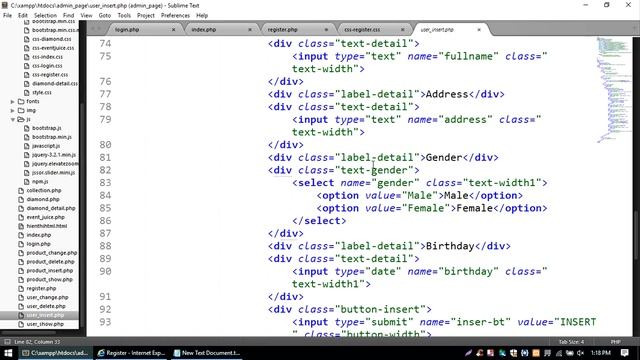Open the Windows Start menu
This screenshot has height=360, width=640.
[8, 353]
